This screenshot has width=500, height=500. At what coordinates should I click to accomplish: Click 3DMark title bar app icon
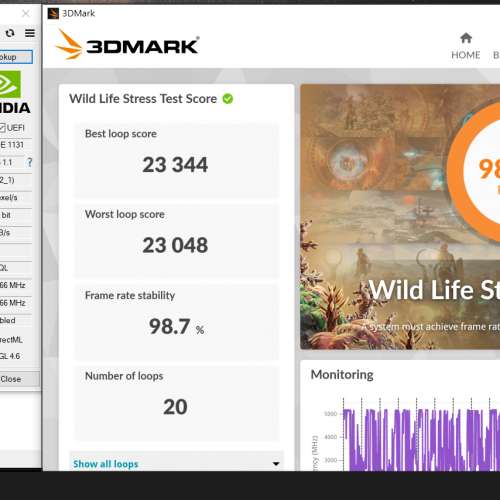pos(53,13)
